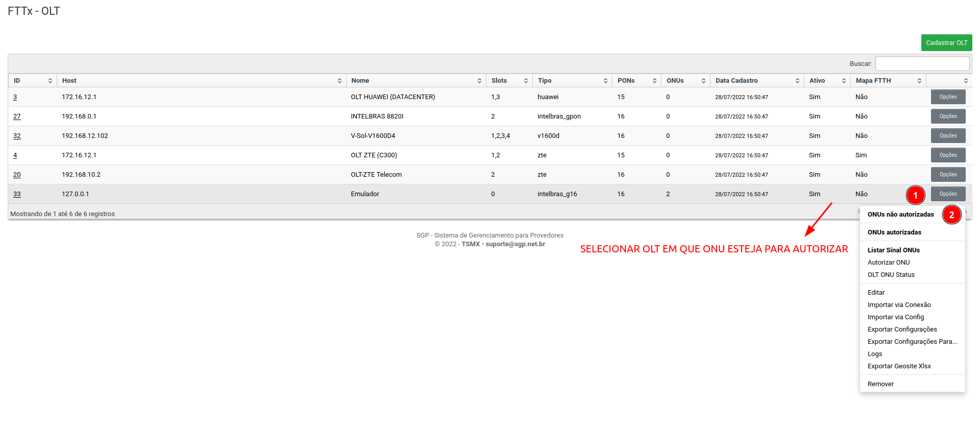Sort table by Slots column arrows

pos(526,81)
